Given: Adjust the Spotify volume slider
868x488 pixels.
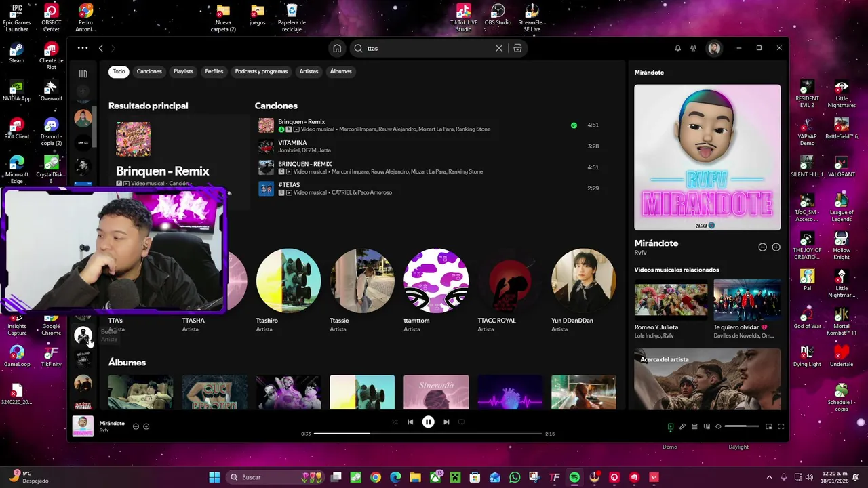Looking at the screenshot, I should (x=741, y=426).
